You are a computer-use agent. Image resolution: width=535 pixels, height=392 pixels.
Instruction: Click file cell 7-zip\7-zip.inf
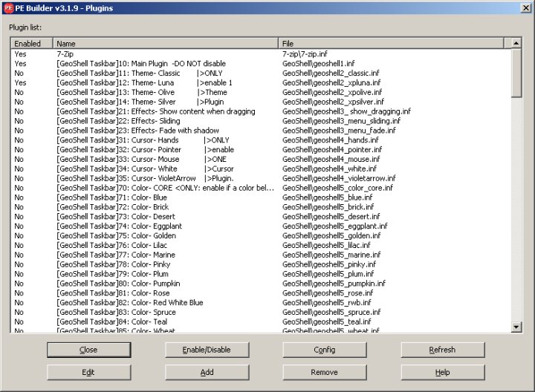(305, 54)
